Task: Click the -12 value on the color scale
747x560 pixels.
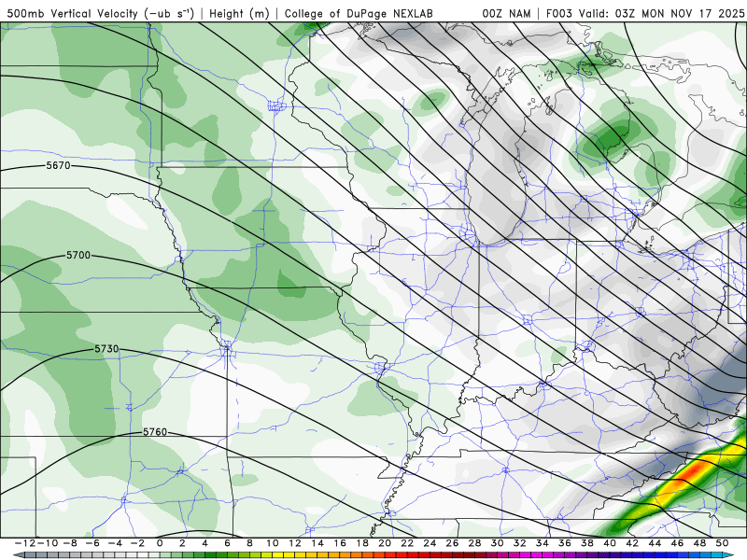Action: [x=25, y=543]
